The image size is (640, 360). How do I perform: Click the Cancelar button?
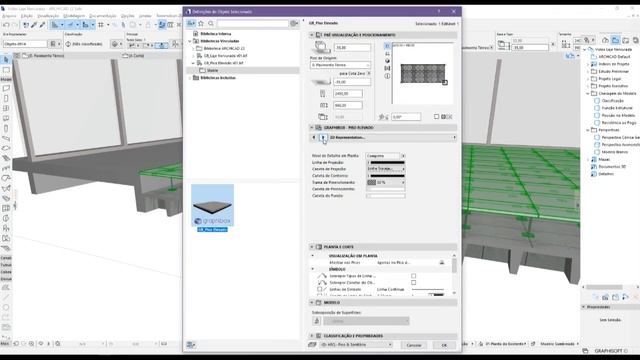pyautogui.click(x=414, y=345)
